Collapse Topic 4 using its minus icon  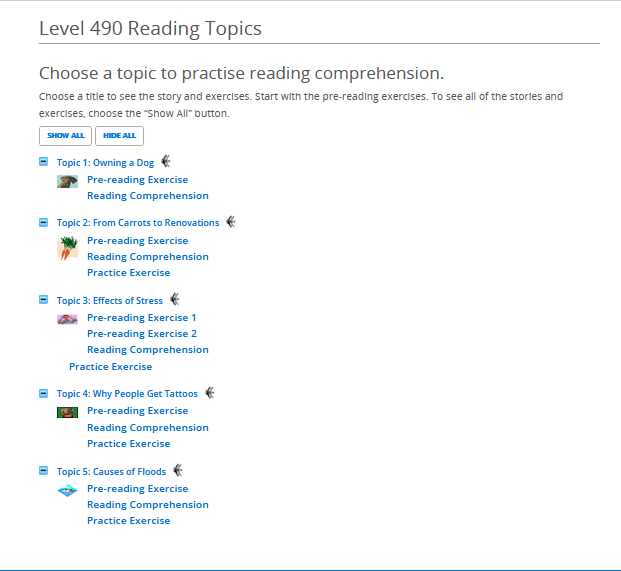[x=44, y=393]
